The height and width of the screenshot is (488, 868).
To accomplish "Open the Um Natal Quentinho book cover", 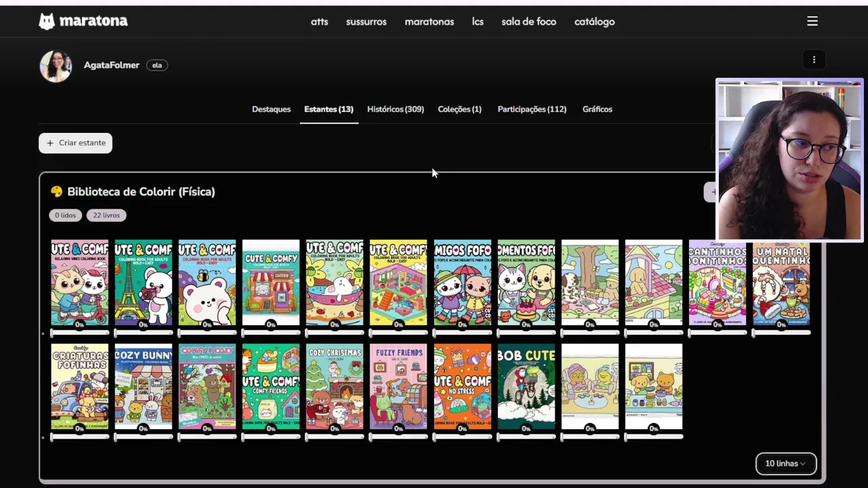I will [781, 283].
